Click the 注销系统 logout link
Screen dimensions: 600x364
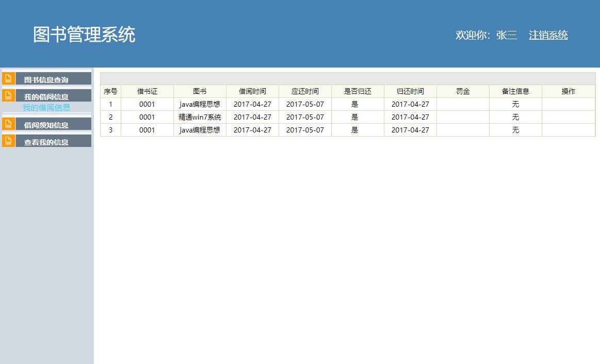pyautogui.click(x=548, y=35)
